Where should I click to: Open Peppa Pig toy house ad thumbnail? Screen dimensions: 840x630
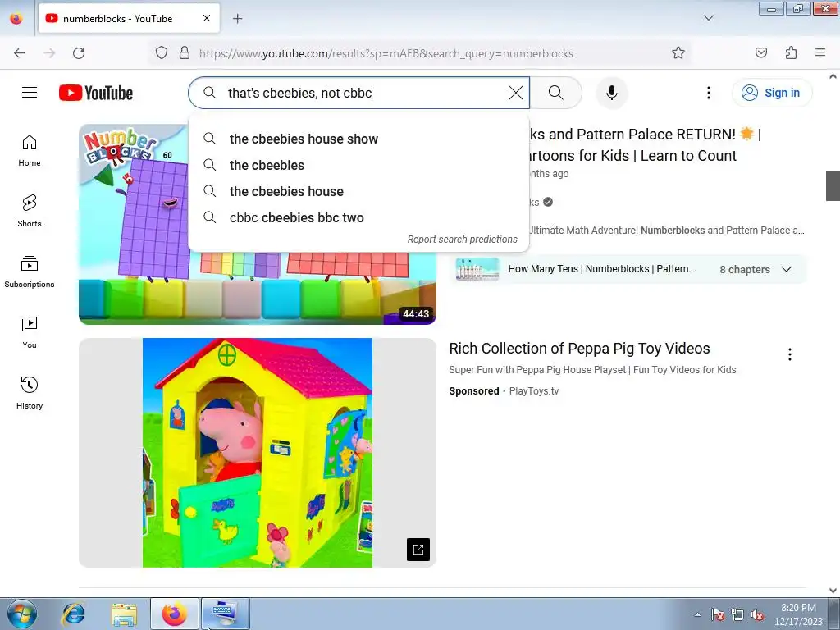click(x=257, y=453)
